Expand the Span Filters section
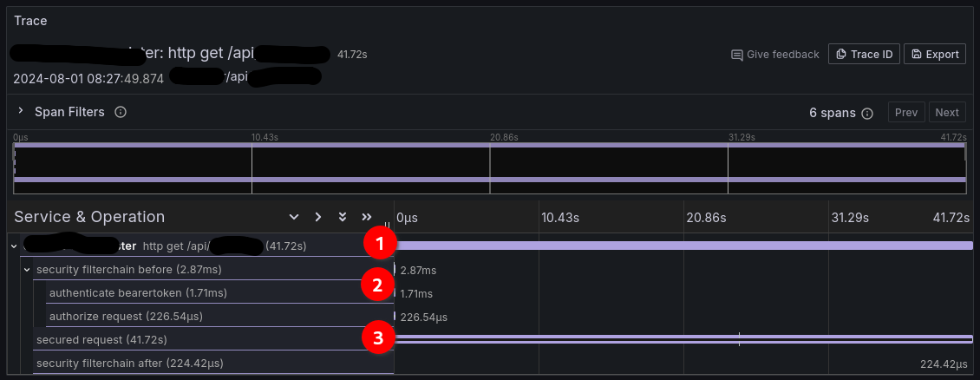This screenshot has width=980, height=380. pos(21,112)
